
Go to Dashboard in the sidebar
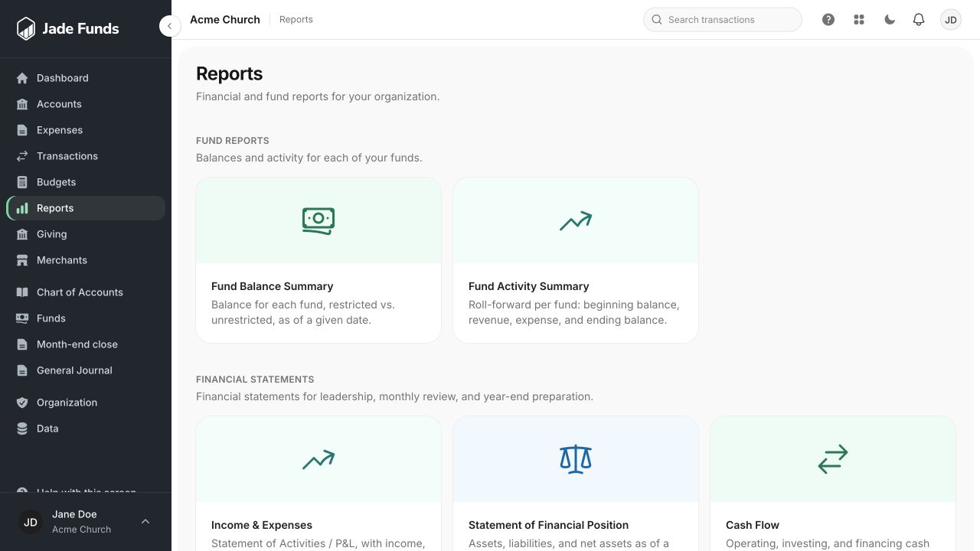click(86, 78)
